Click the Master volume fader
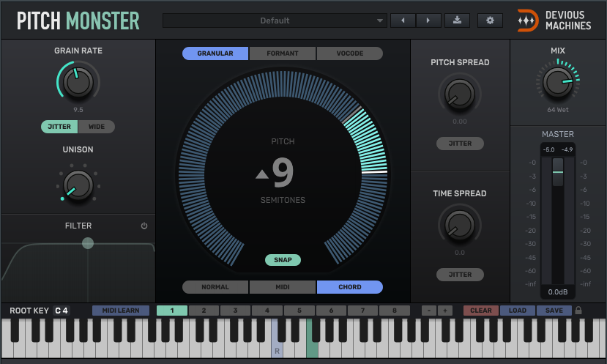The height and width of the screenshot is (364, 607). coord(558,171)
